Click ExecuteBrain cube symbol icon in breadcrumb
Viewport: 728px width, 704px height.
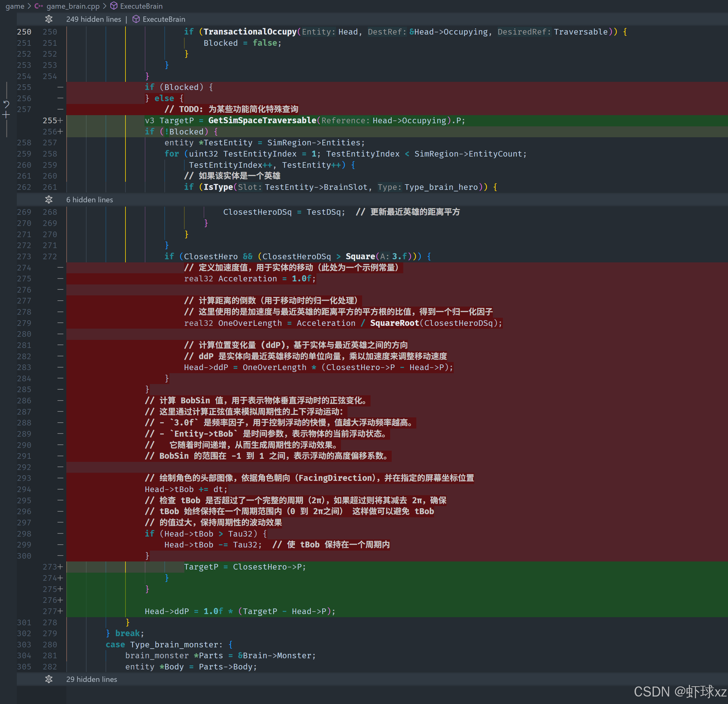(x=114, y=6)
